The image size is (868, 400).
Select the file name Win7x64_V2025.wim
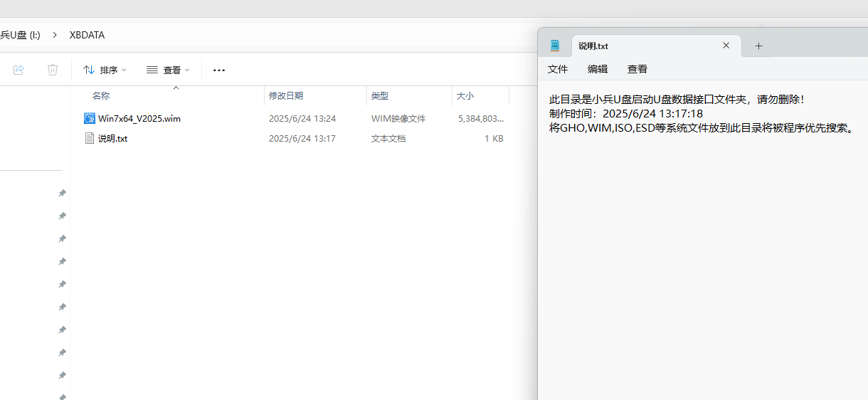139,119
